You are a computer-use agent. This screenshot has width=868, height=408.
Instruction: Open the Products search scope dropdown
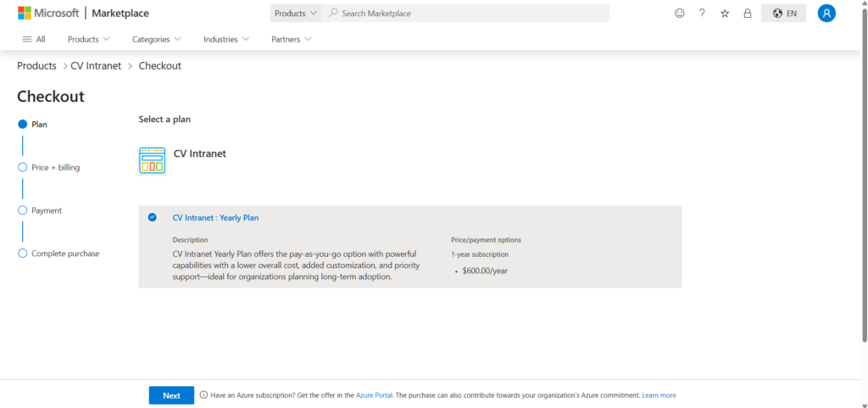[296, 14]
